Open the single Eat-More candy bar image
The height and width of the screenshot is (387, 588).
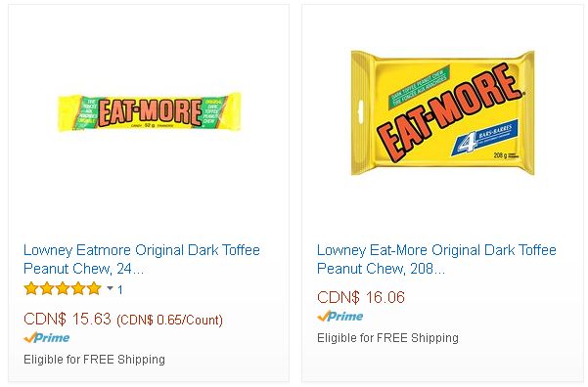[x=150, y=111]
